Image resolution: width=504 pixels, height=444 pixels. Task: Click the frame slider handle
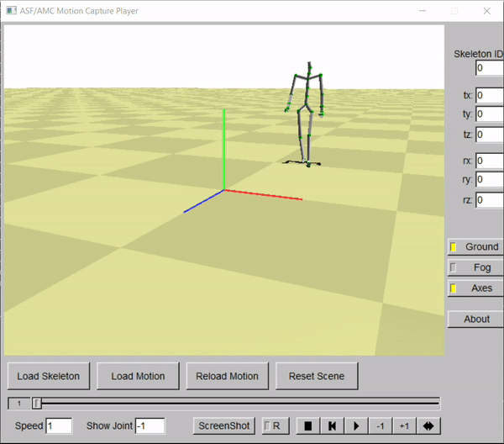37,403
